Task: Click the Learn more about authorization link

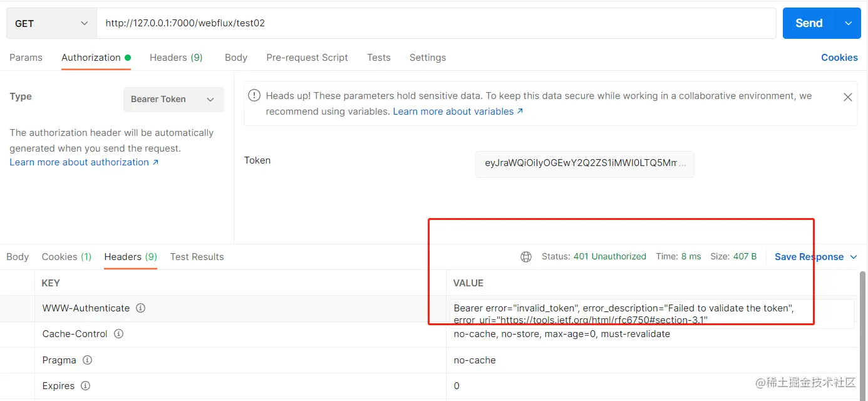Action: click(x=84, y=162)
